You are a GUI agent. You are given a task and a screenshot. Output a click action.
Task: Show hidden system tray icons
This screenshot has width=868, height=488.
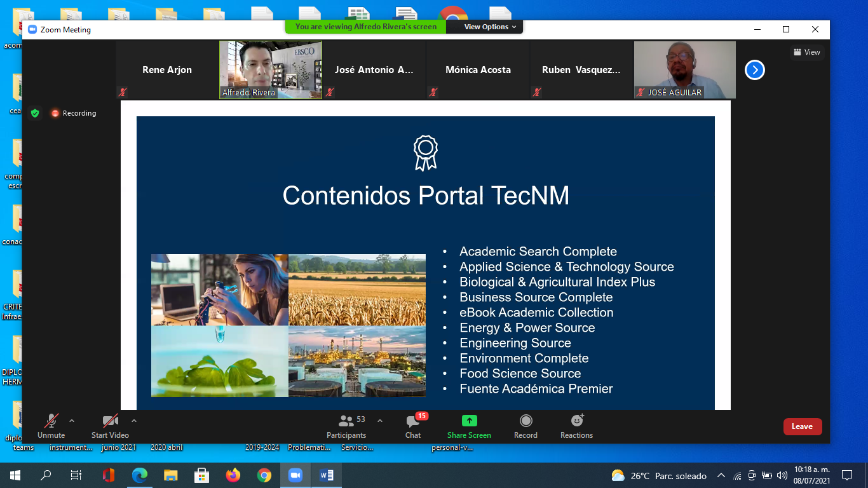pyautogui.click(x=721, y=475)
